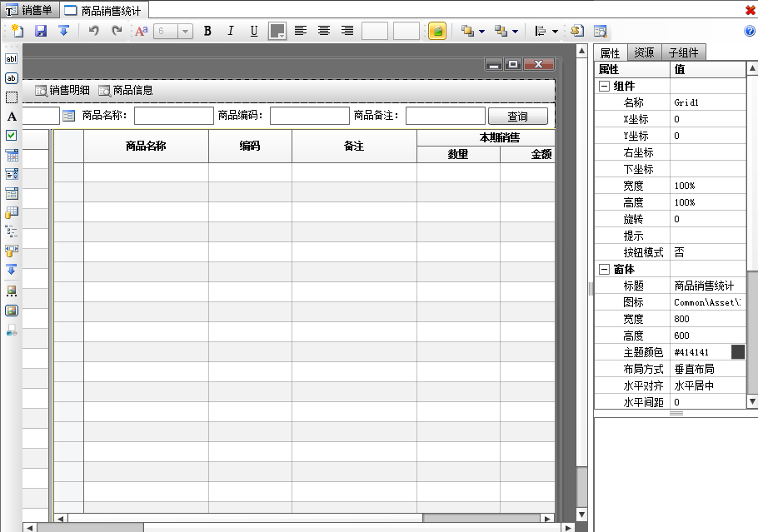Toggle italic formatting
This screenshot has width=758, height=532.
coord(231,31)
